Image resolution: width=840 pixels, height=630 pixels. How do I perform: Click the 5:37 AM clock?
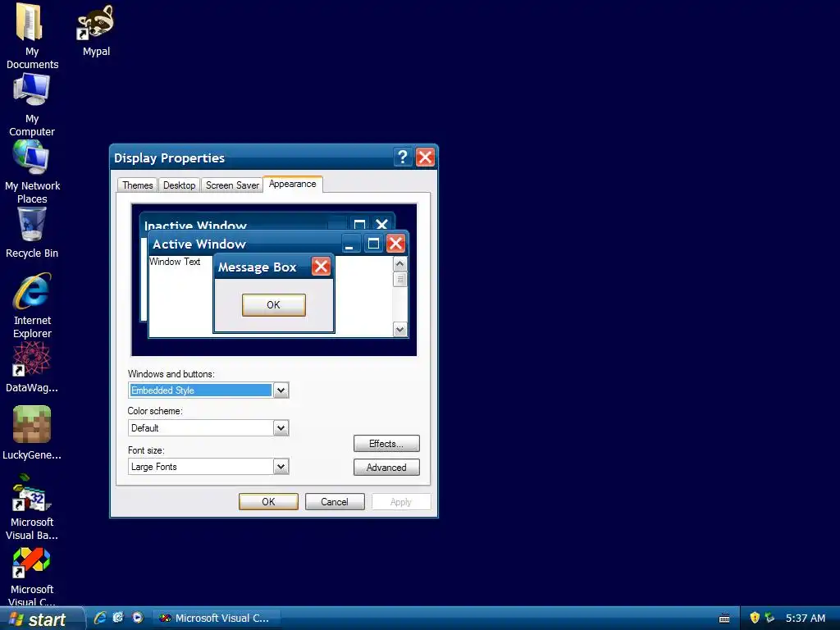point(806,619)
